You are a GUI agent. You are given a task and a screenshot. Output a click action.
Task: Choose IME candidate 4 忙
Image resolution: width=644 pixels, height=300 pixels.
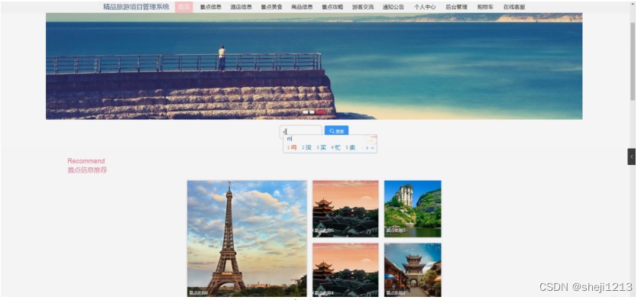pyautogui.click(x=335, y=148)
